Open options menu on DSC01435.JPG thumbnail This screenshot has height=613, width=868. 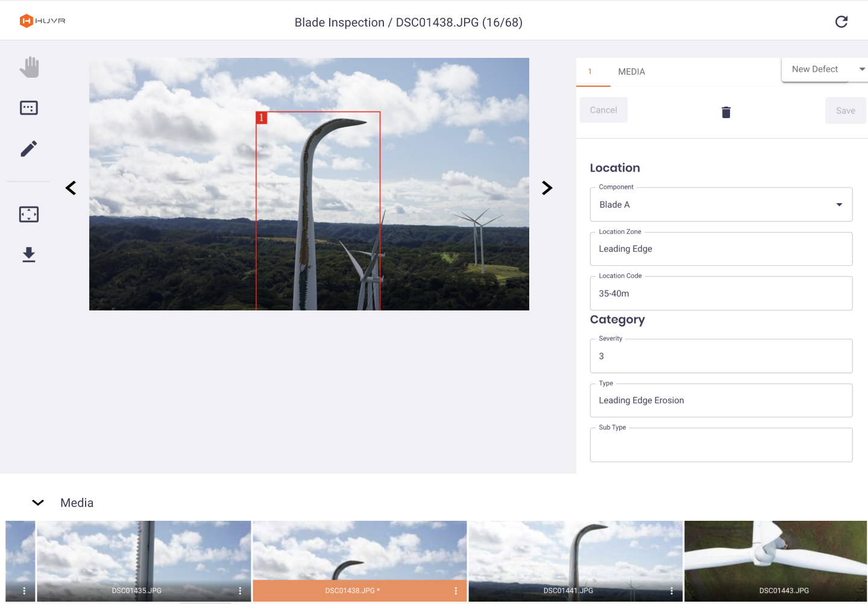tap(240, 591)
